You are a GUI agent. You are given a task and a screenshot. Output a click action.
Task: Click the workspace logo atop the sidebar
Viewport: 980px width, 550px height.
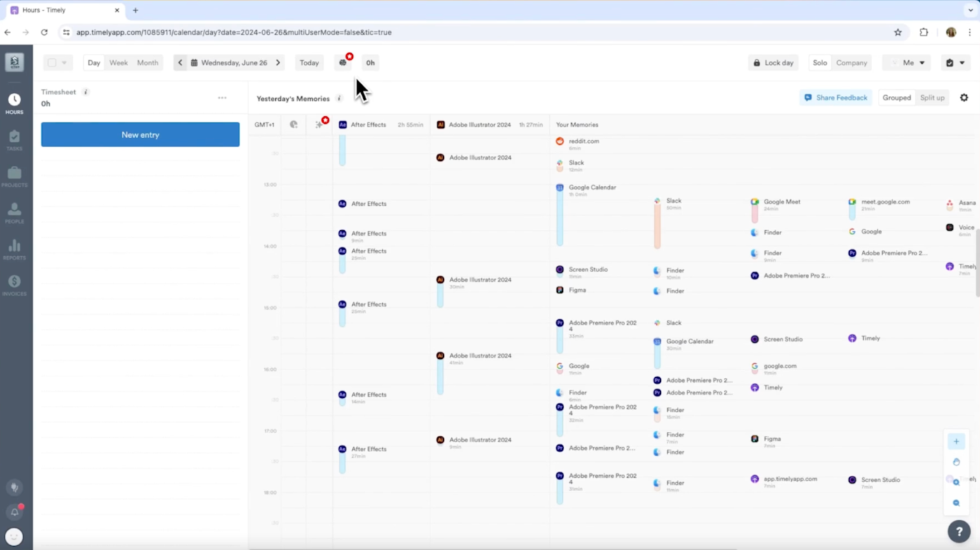[14, 62]
